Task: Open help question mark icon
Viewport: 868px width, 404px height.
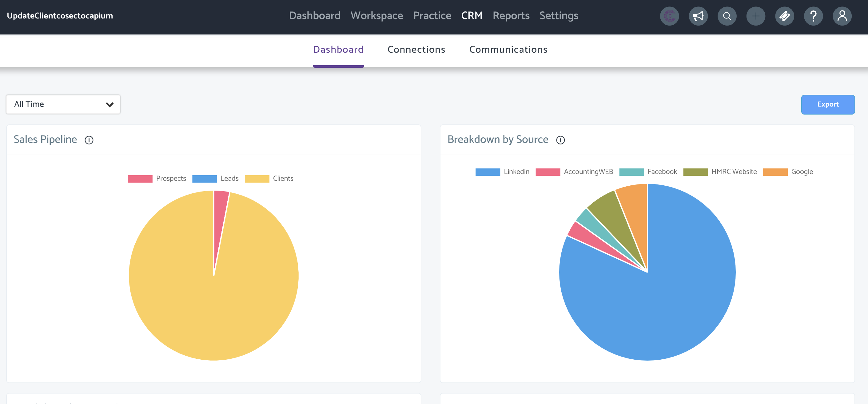Action: click(813, 16)
